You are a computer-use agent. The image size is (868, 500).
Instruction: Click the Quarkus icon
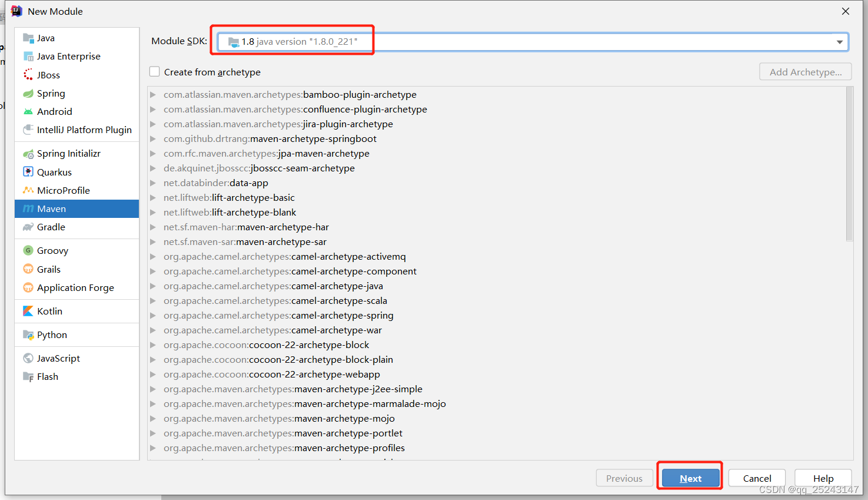[x=28, y=172]
